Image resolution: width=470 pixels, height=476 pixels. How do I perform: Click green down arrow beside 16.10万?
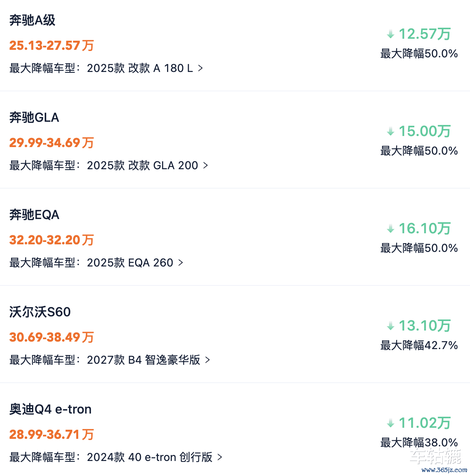(x=391, y=229)
